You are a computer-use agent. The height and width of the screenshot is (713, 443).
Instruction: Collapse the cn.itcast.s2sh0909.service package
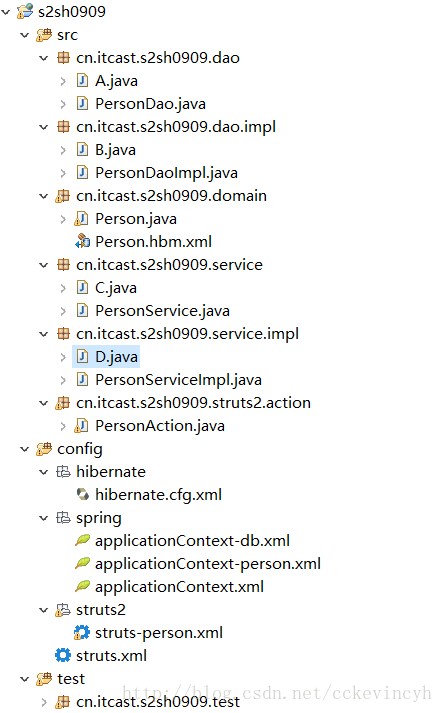tap(44, 265)
